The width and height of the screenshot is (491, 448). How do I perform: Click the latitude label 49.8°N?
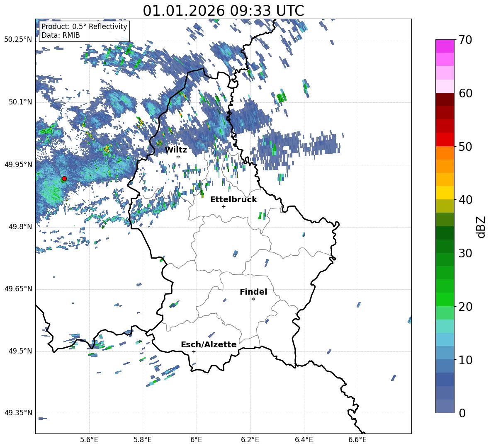20,227
